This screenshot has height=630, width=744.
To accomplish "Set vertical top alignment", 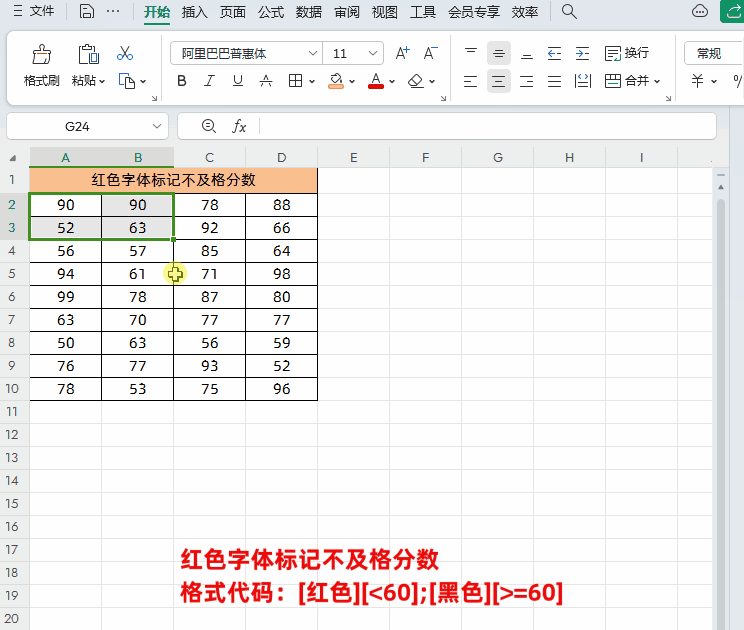I will point(471,53).
